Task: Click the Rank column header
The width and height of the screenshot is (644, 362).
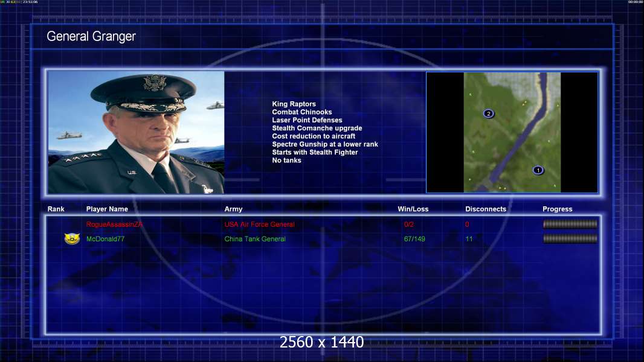Action: point(56,209)
